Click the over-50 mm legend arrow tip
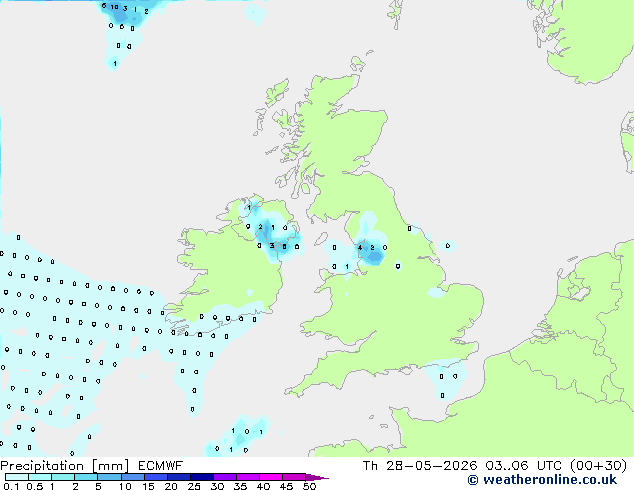Image resolution: width=634 pixels, height=490 pixels. pyautogui.click(x=317, y=477)
